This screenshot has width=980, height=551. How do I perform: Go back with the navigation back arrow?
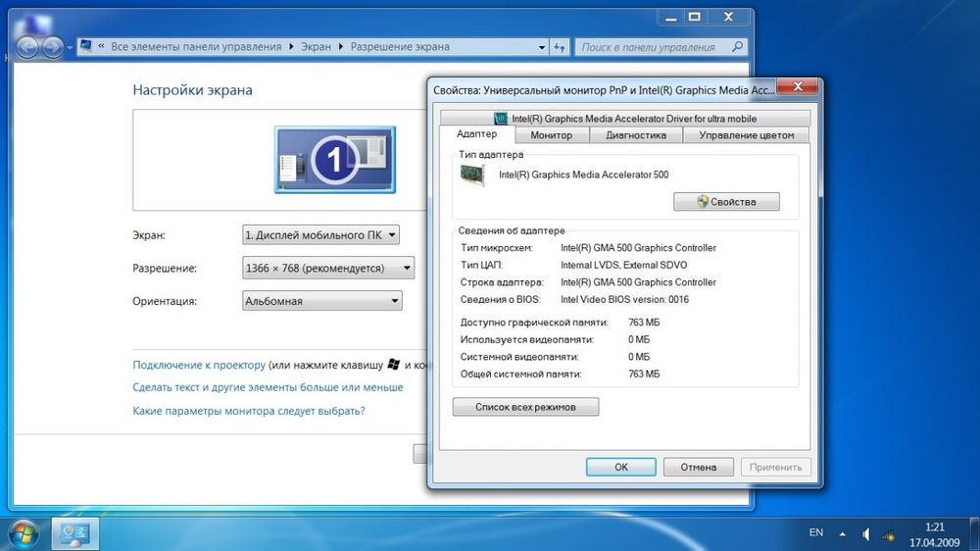pos(26,47)
